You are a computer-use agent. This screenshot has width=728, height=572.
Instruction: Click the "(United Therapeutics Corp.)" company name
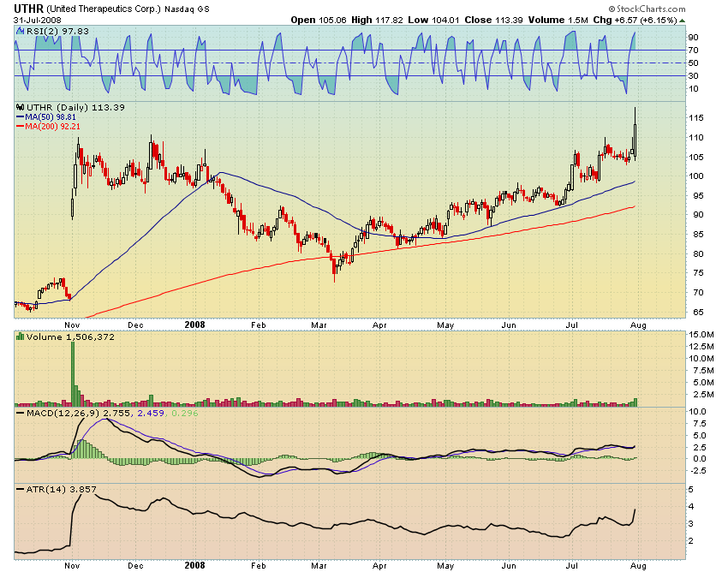click(x=104, y=9)
